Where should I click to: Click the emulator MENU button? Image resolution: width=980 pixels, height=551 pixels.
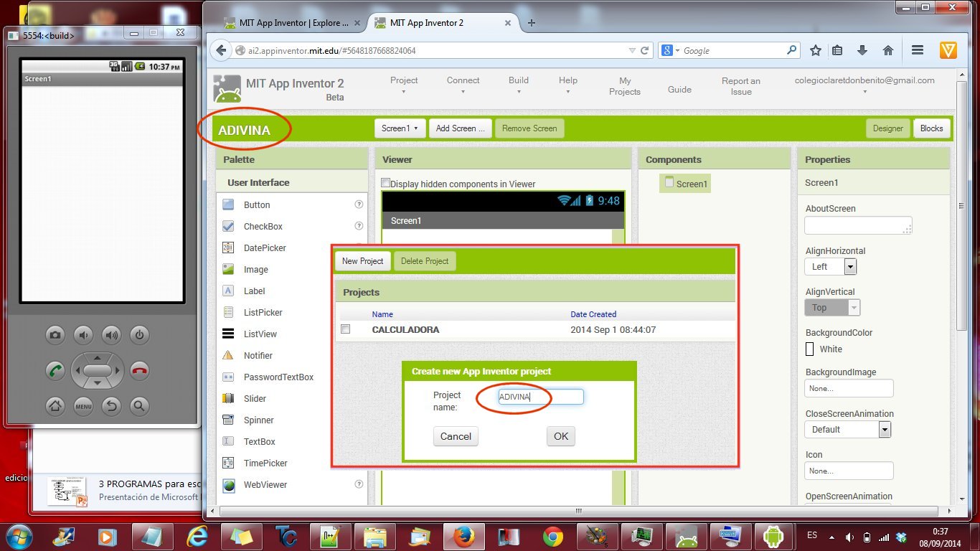click(83, 406)
